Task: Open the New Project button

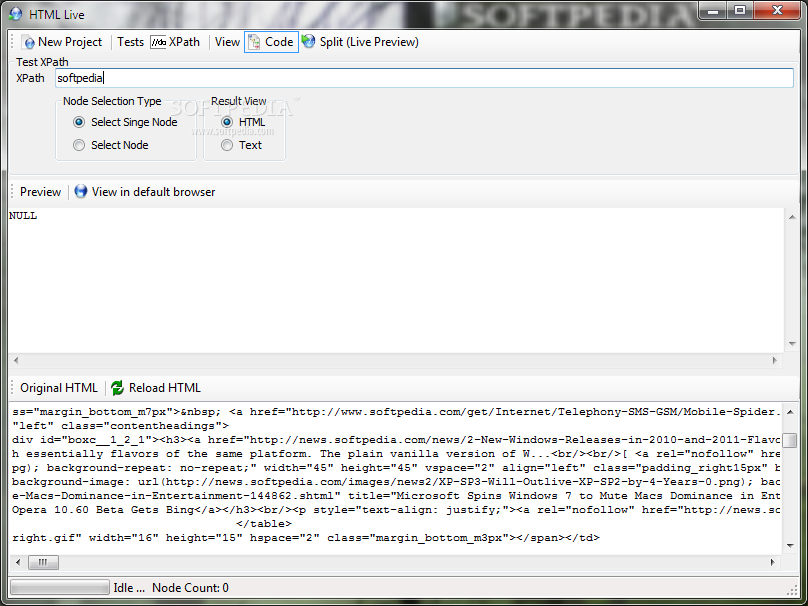Action: [x=63, y=42]
